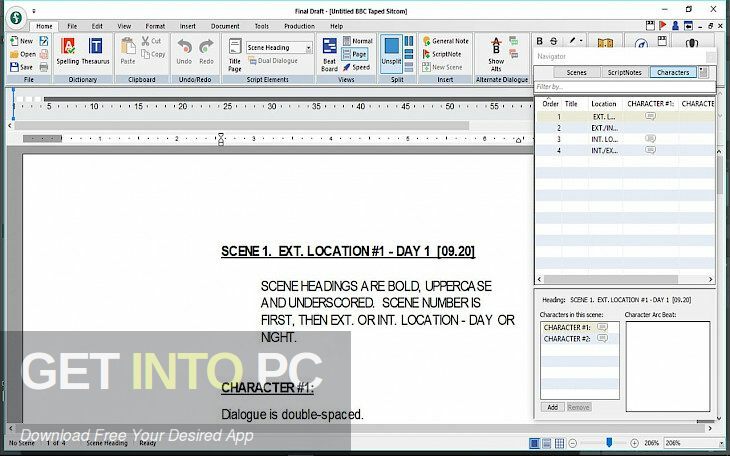Select scene row 3 INT. LO...
Image resolution: width=730 pixels, height=456 pixels.
tap(625, 139)
